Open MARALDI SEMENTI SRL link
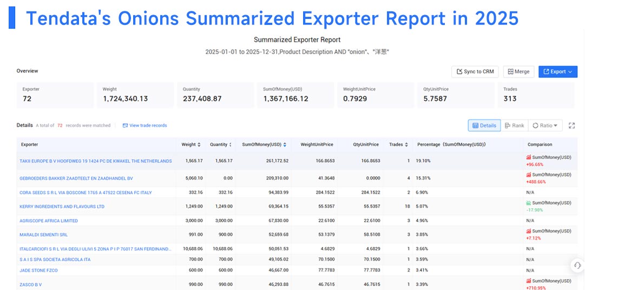Screen dimensions: 644x290 pyautogui.click(x=43, y=235)
